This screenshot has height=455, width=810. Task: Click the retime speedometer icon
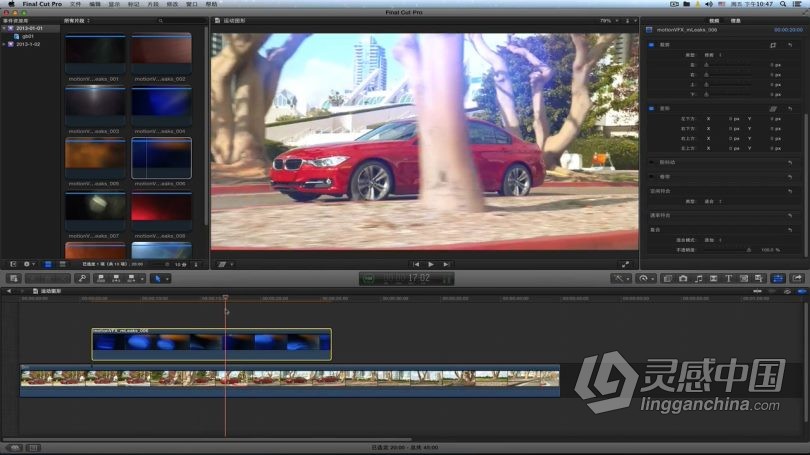643,278
